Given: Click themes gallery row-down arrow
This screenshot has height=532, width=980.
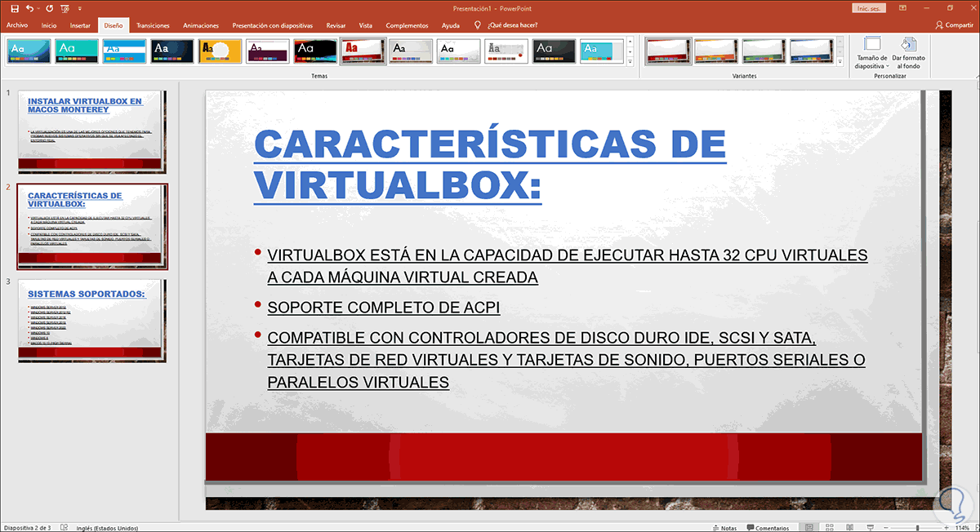Looking at the screenshot, I should pyautogui.click(x=630, y=51).
